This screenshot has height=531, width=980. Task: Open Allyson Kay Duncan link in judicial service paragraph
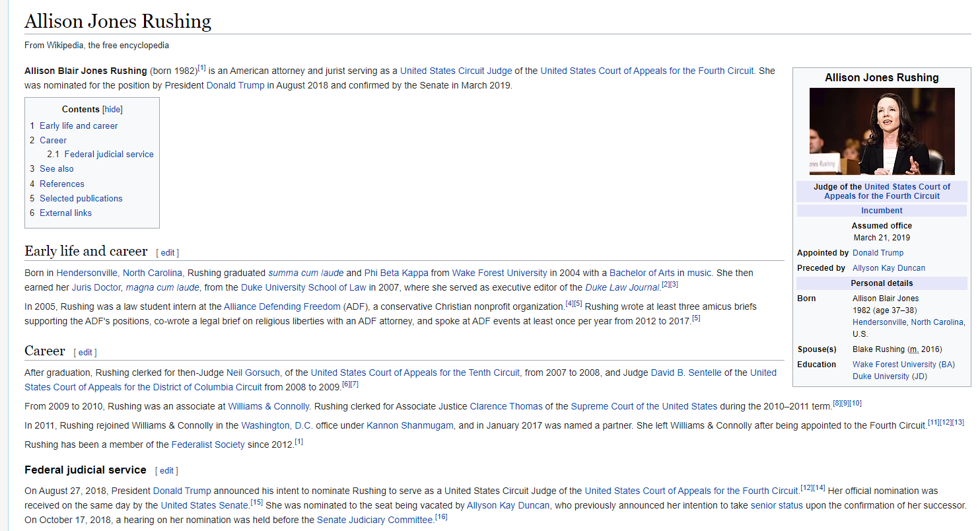(508, 505)
